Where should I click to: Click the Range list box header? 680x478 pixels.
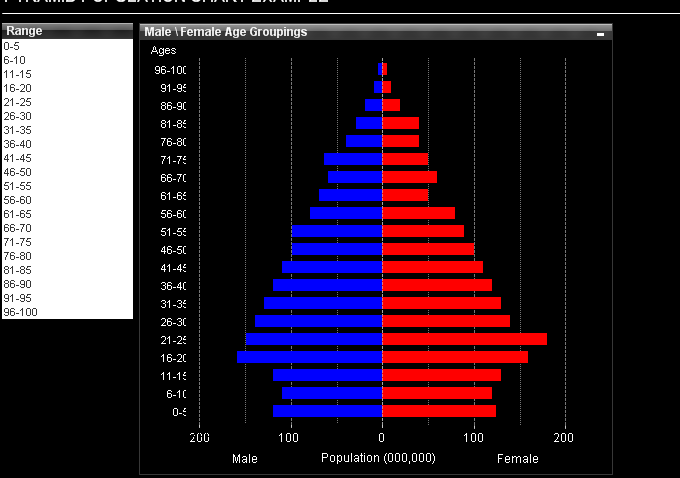click(x=67, y=31)
